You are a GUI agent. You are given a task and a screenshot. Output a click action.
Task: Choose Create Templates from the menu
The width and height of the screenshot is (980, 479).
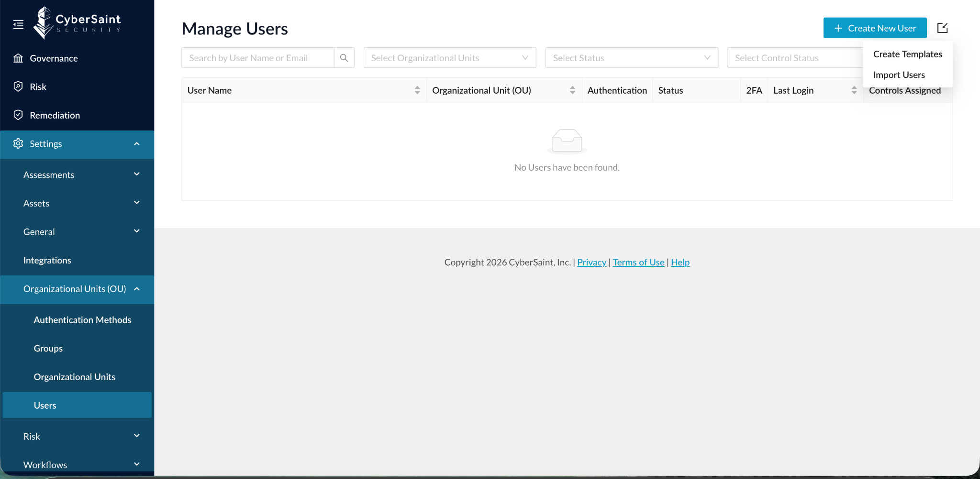[x=907, y=54]
